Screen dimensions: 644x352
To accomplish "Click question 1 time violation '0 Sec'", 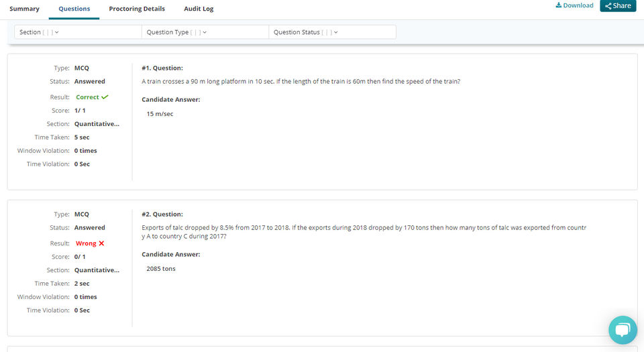I will (x=82, y=164).
